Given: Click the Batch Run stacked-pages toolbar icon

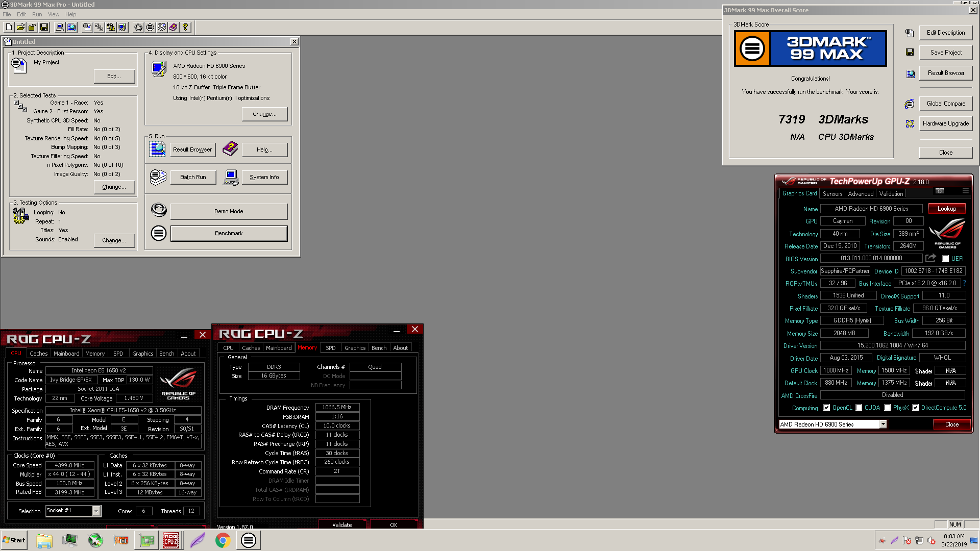Looking at the screenshot, I should (162, 28).
